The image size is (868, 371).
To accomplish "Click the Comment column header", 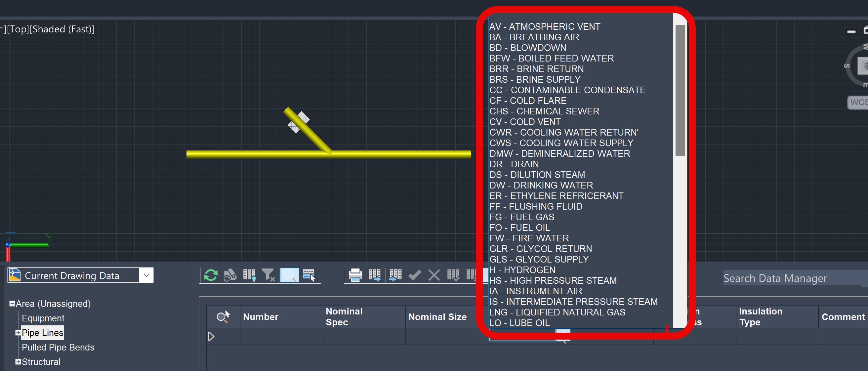I will click(843, 317).
